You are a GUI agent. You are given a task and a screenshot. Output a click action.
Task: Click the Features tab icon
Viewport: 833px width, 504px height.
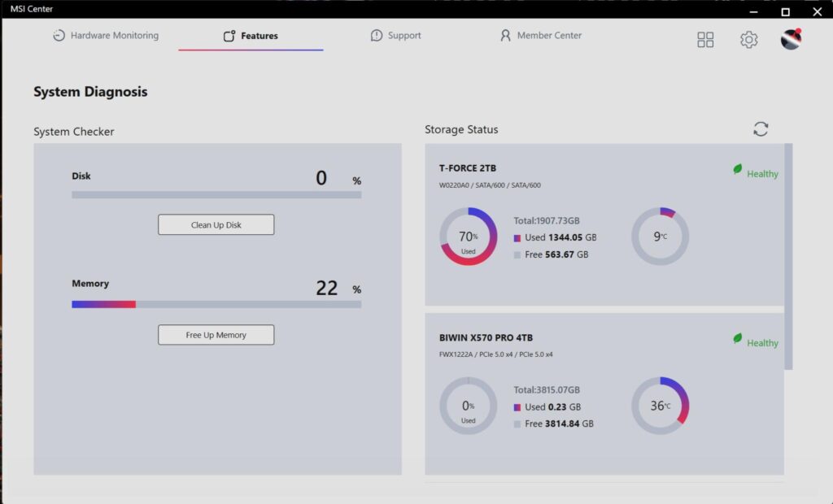[229, 36]
